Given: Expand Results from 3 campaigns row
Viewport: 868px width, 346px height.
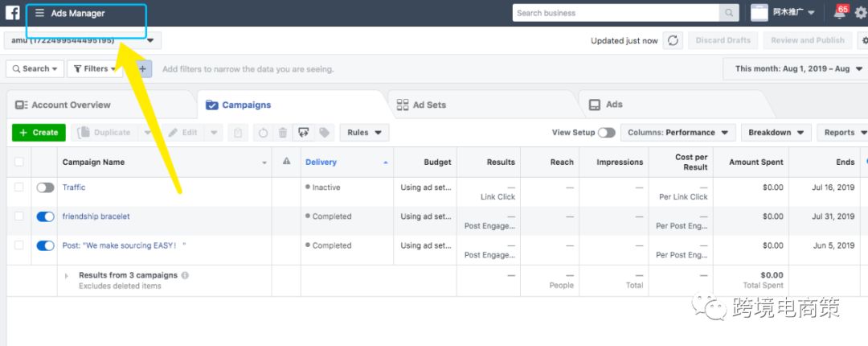Looking at the screenshot, I should pyautogui.click(x=67, y=275).
